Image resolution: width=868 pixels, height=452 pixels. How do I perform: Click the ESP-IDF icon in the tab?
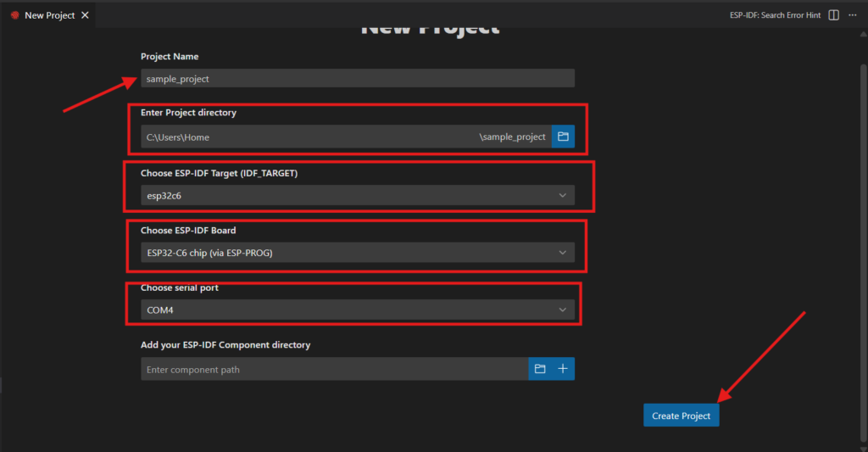click(15, 15)
